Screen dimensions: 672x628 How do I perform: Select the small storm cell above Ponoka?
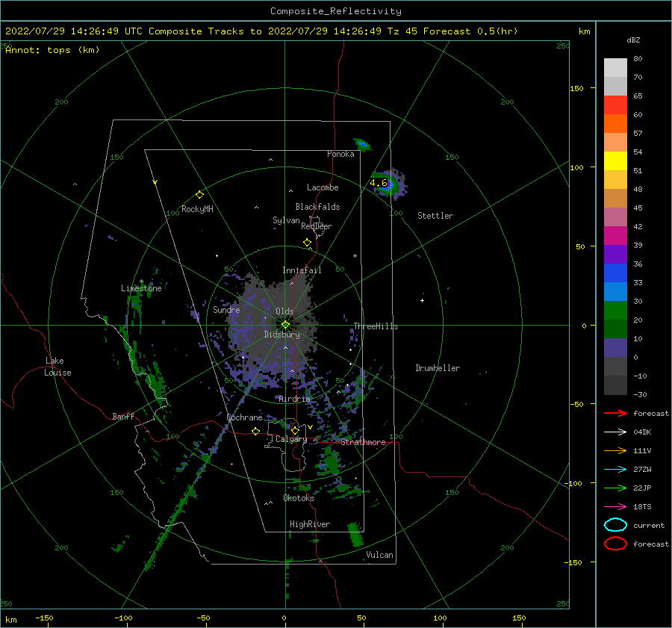pos(363,144)
